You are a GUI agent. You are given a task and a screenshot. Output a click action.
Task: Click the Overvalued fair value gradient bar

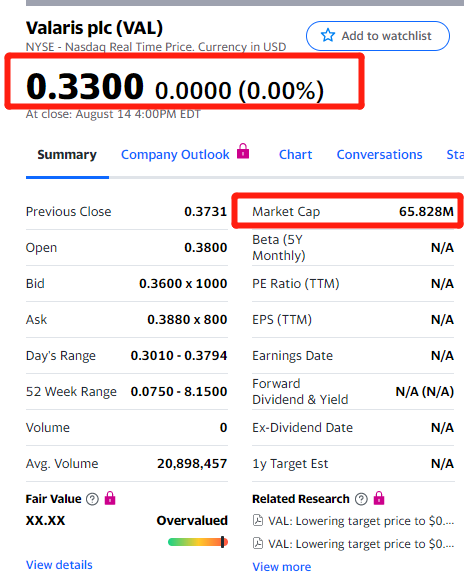pyautogui.click(x=198, y=542)
